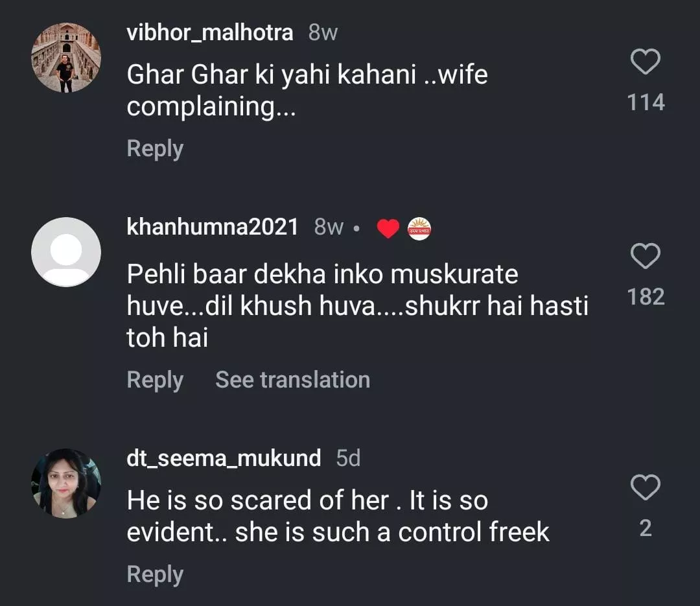Reply to dt_seema_mukund's comment
The height and width of the screenshot is (606, 700).
[155, 574]
